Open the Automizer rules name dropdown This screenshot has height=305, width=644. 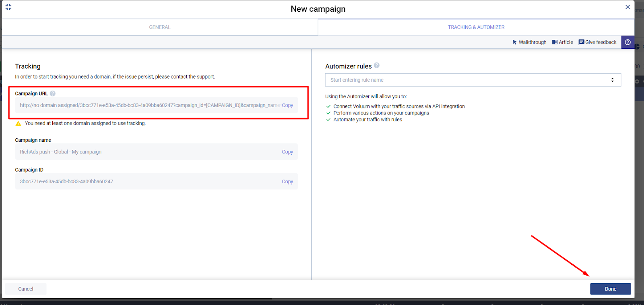click(473, 80)
